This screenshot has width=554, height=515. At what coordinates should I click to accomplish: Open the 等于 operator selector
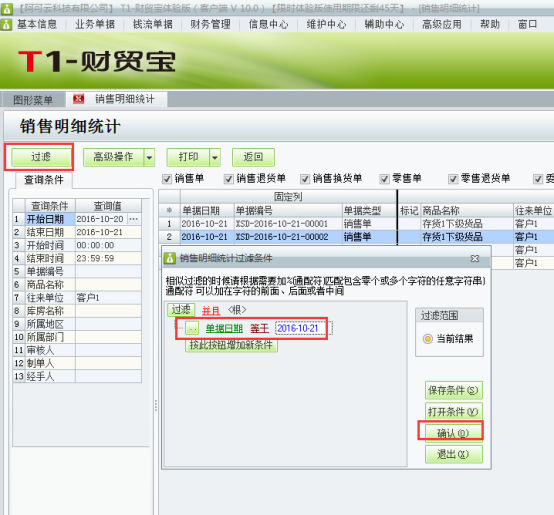[260, 328]
